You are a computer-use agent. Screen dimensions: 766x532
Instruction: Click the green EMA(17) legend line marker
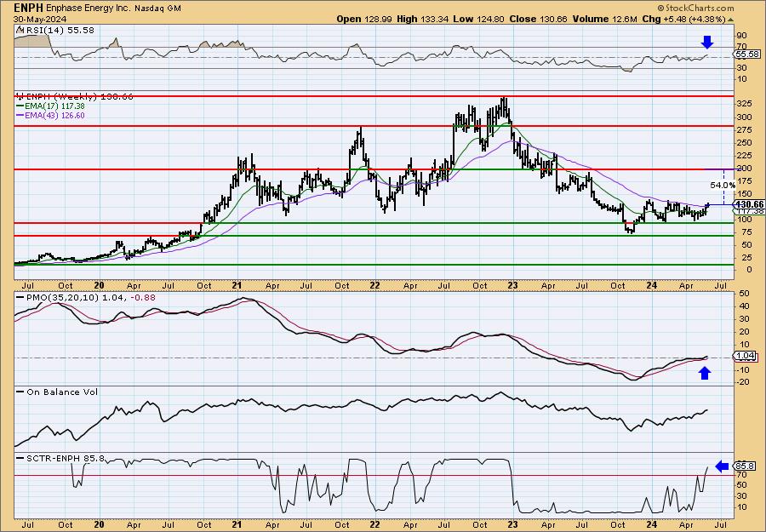[20, 106]
